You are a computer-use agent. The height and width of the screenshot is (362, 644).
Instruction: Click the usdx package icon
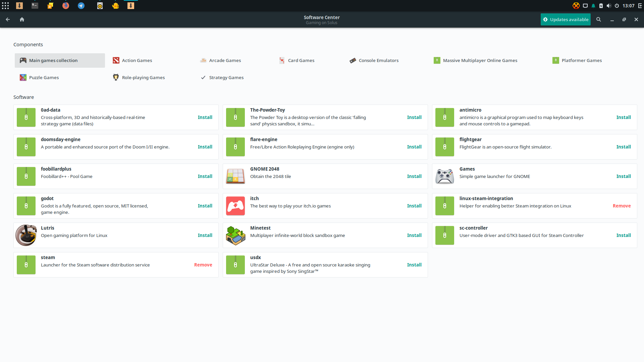(235, 265)
